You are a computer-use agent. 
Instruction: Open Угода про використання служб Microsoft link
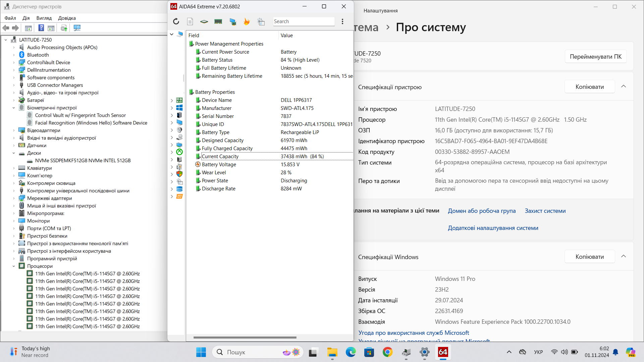coord(414,333)
